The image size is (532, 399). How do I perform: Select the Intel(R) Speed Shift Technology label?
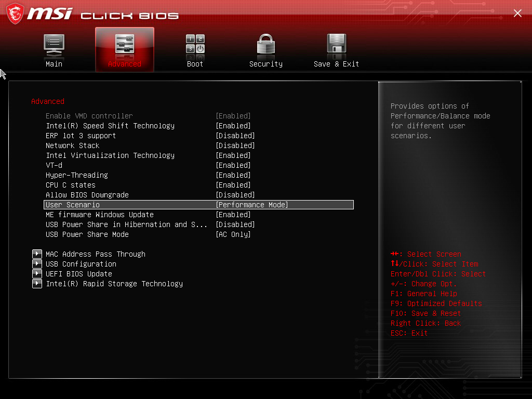[110, 126]
